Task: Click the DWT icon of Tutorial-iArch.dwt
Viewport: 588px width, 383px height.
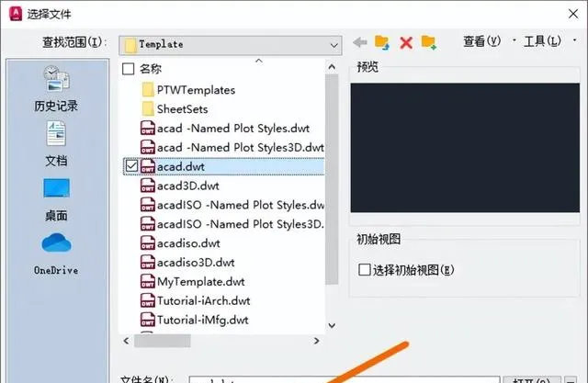Action: pyautogui.click(x=148, y=300)
